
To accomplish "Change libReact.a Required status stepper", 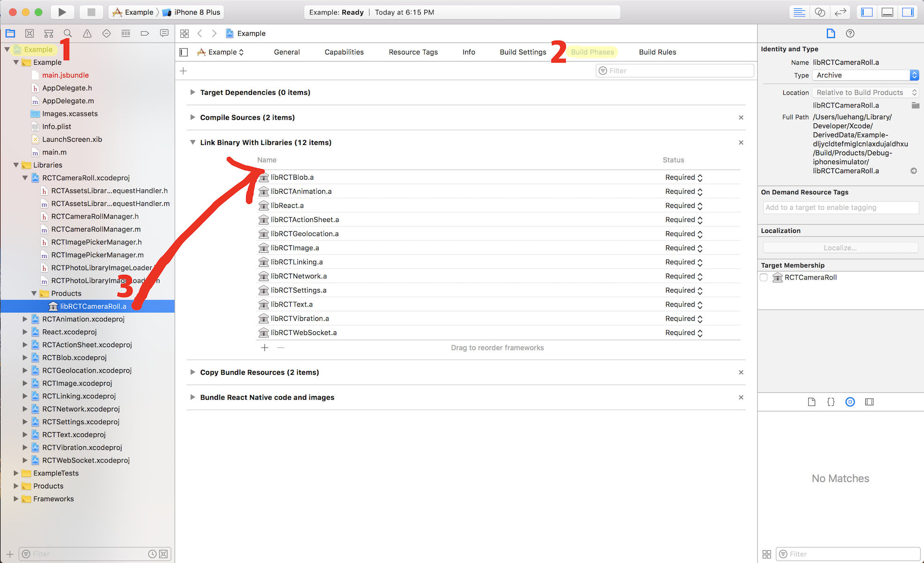I will (x=700, y=205).
